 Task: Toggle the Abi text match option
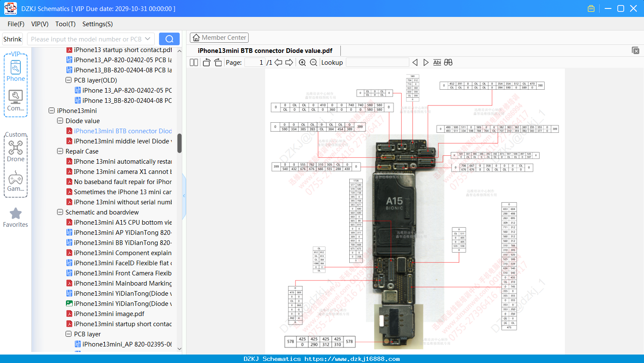437,63
